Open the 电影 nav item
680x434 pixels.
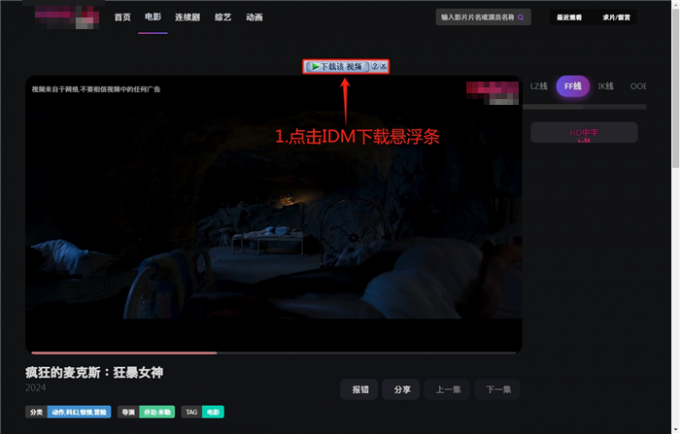point(153,17)
